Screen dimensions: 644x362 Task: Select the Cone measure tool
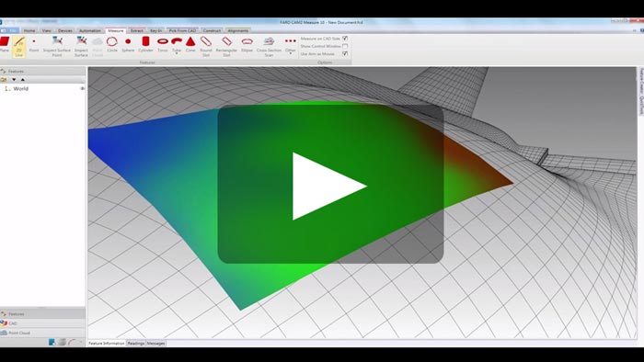(190, 44)
